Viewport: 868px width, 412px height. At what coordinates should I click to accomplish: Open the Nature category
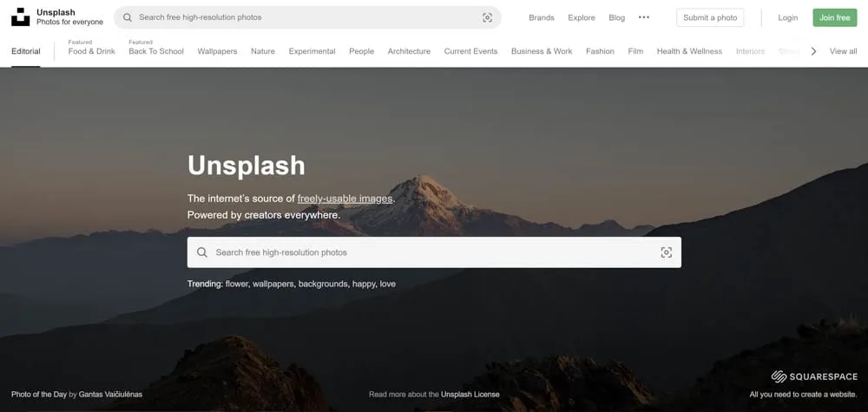pos(263,51)
